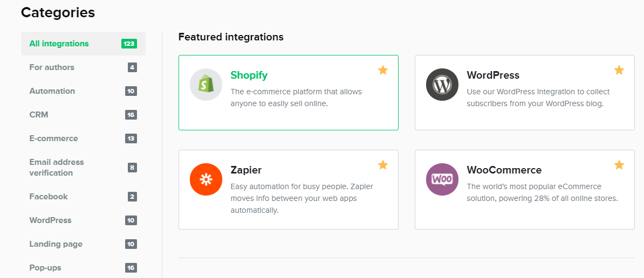
Task: Open the Shopify integration title link
Action: point(249,75)
